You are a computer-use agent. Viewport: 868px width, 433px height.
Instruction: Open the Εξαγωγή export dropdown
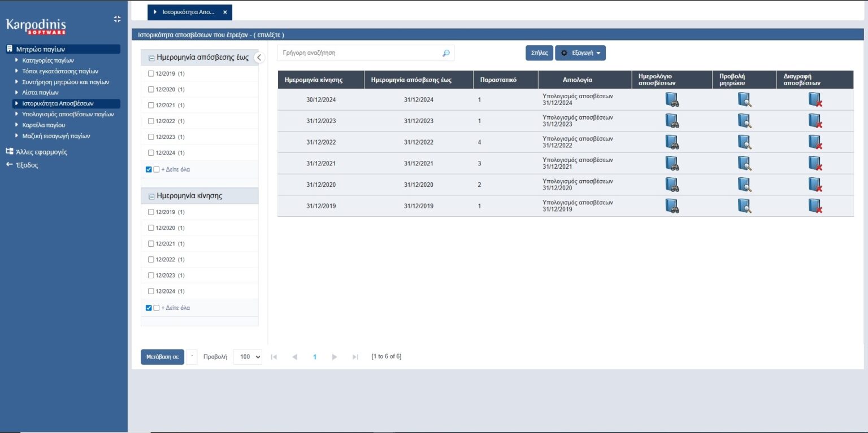(x=580, y=53)
